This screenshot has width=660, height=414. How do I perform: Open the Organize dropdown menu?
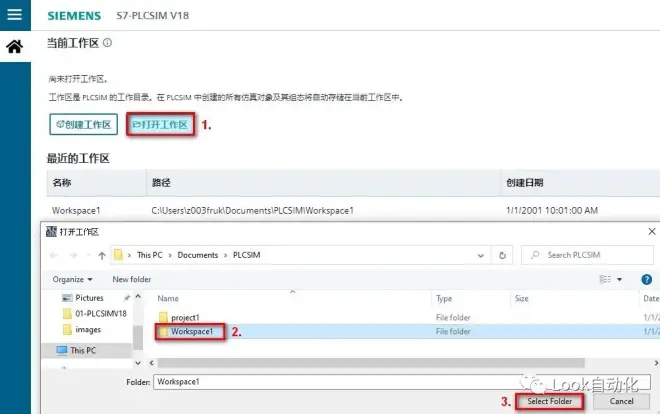click(72, 279)
